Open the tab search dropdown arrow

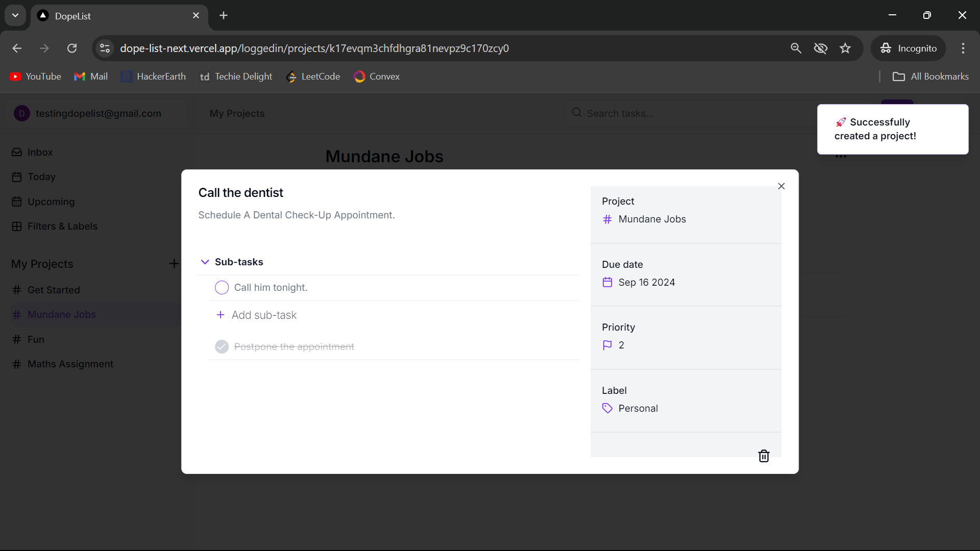tap(15, 15)
